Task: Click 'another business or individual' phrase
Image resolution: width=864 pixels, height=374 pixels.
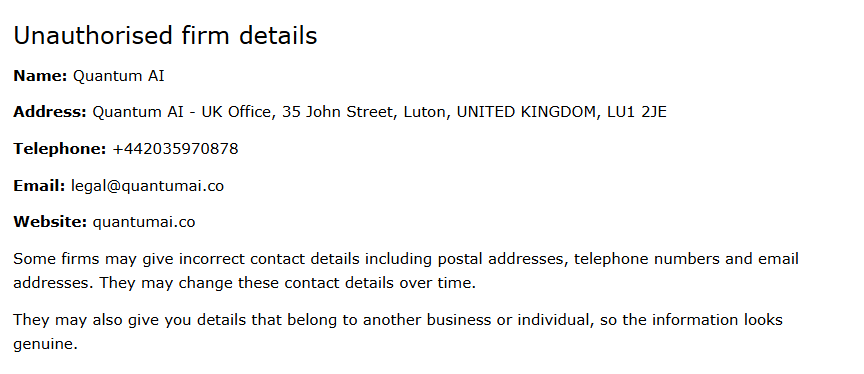Action: coord(476,320)
